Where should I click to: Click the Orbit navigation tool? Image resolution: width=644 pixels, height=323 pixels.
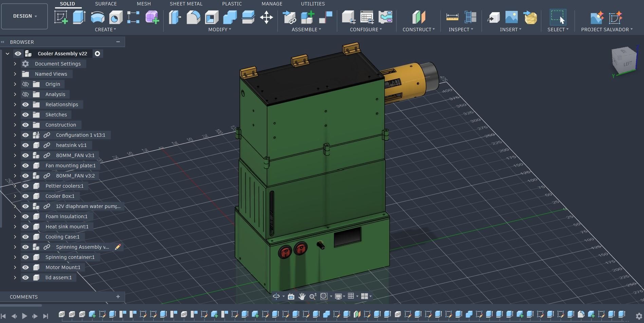(276, 296)
